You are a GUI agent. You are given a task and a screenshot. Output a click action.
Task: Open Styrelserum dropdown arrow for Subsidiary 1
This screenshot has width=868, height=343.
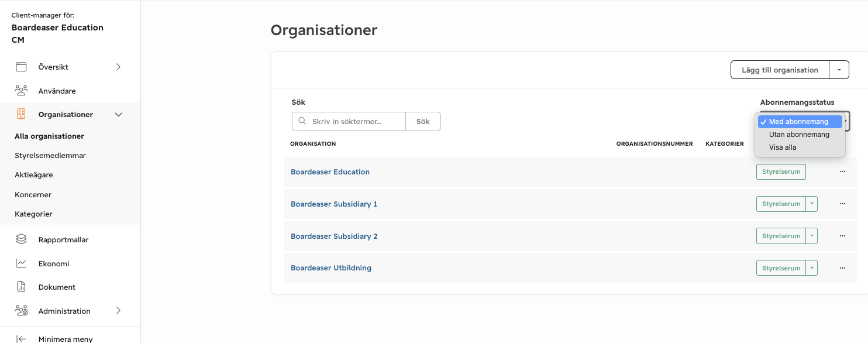coord(811,204)
